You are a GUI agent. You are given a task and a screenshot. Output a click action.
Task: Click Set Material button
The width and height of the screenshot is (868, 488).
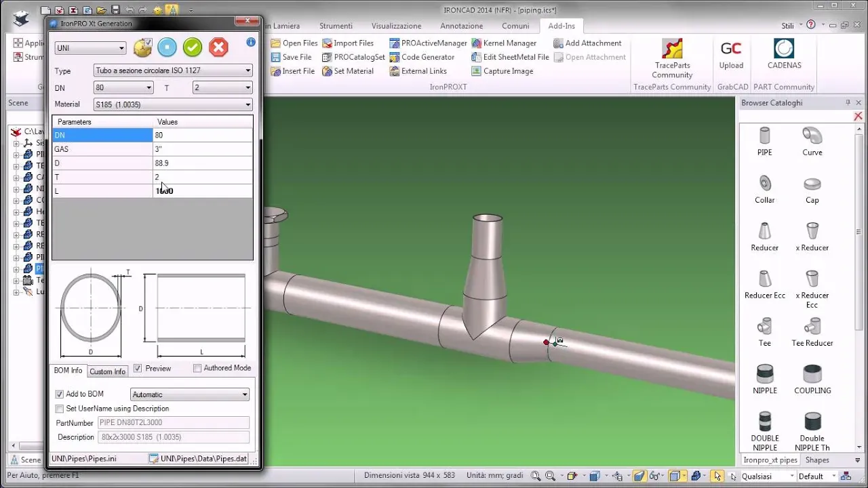click(x=348, y=71)
